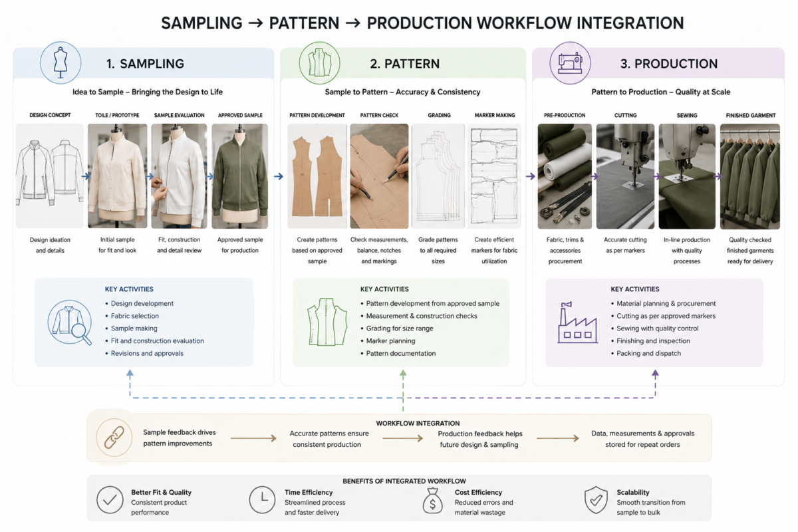Open the Finished Garment rack photo
The image size is (798, 532).
coord(750,176)
